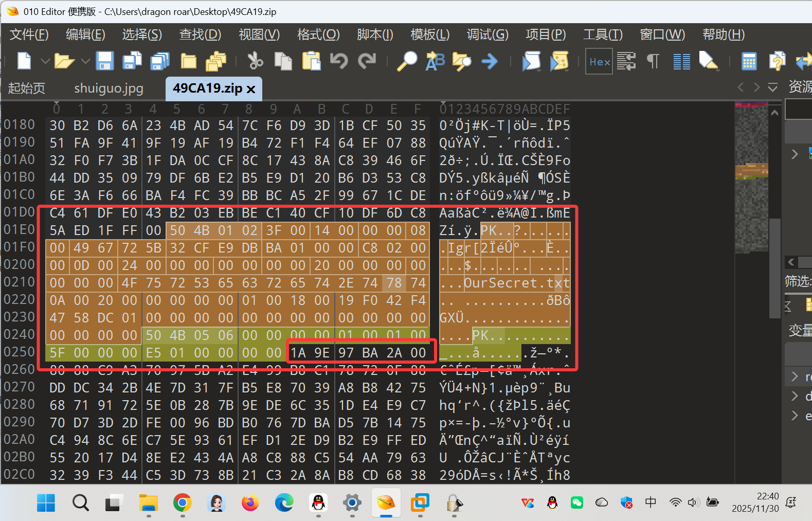
Task: Open the calculator tool
Action: coord(749,62)
